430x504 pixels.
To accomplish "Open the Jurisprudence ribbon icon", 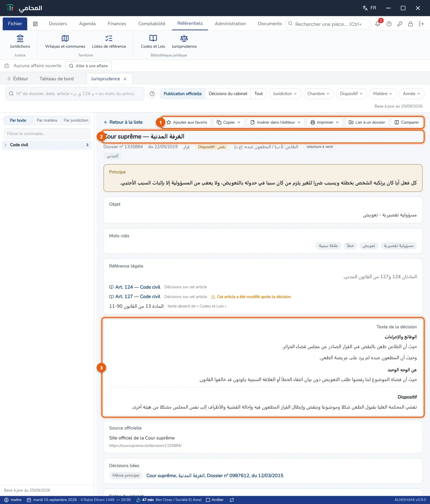I will (x=184, y=42).
